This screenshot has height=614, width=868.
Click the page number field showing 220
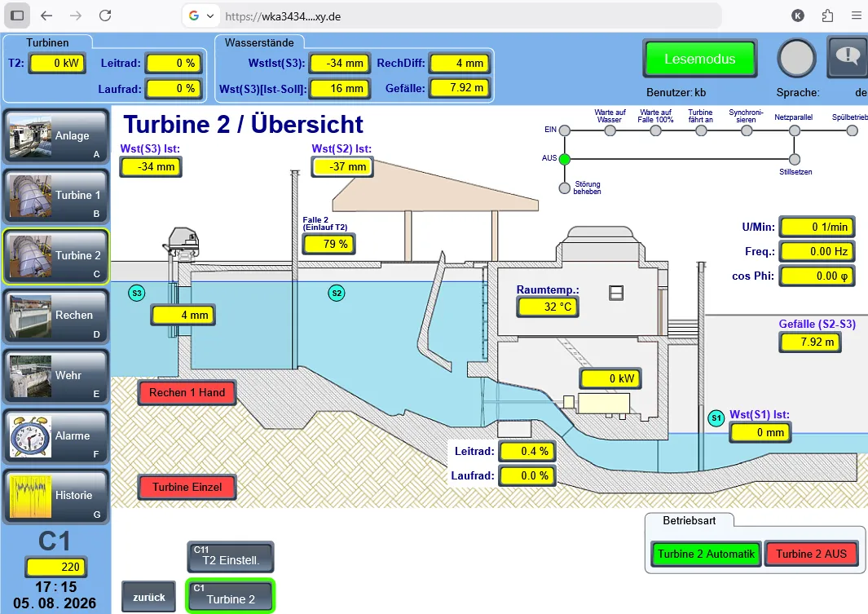pyautogui.click(x=56, y=567)
